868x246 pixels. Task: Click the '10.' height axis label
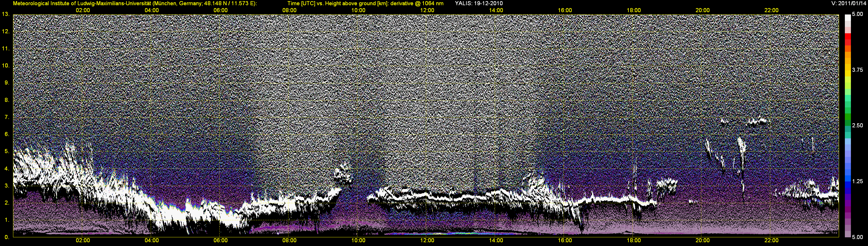6,65
